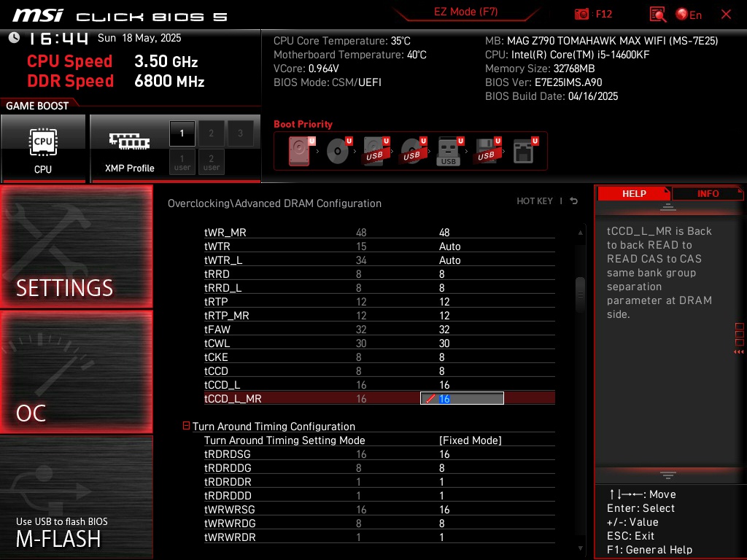Select the tRDRDSG timing row
This screenshot has width=747, height=560.
379,454
